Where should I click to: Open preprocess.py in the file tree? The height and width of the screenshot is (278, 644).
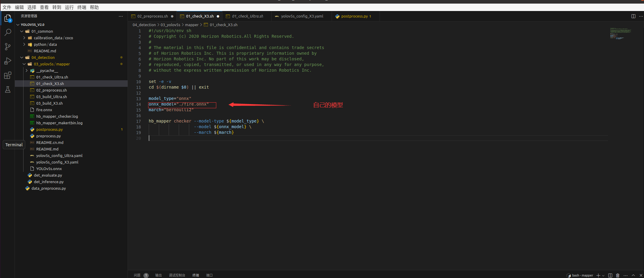pos(71,136)
